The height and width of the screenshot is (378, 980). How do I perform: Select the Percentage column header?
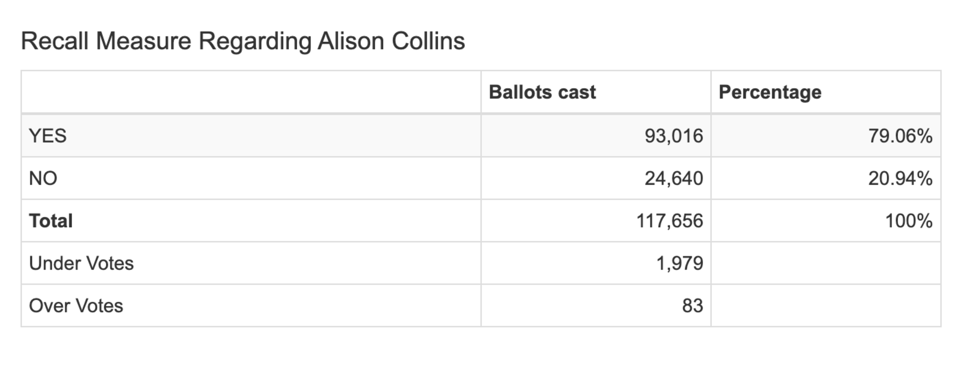point(770,92)
